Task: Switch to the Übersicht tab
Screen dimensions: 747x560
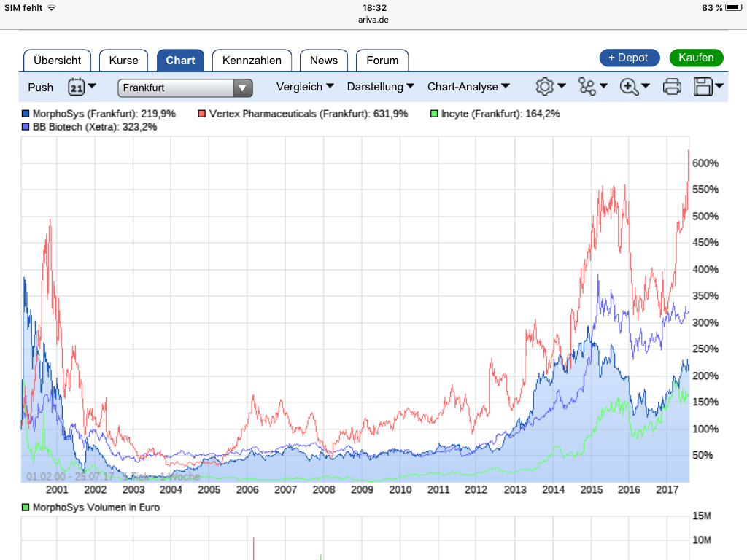Action: (57, 61)
